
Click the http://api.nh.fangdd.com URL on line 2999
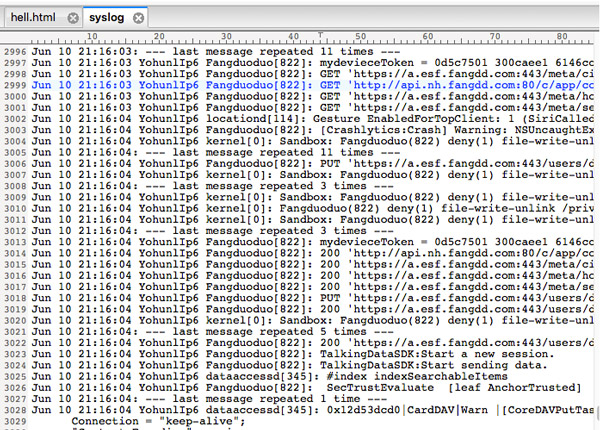[x=473, y=85]
